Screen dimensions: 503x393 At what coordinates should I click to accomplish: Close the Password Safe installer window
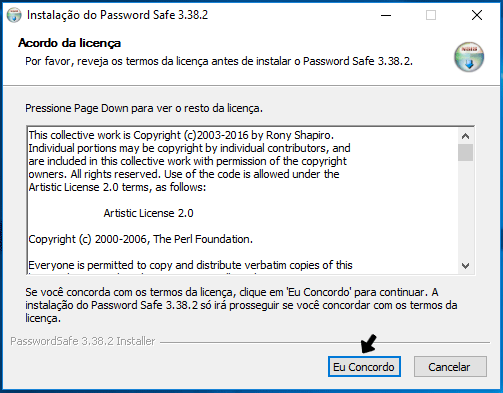(477, 15)
